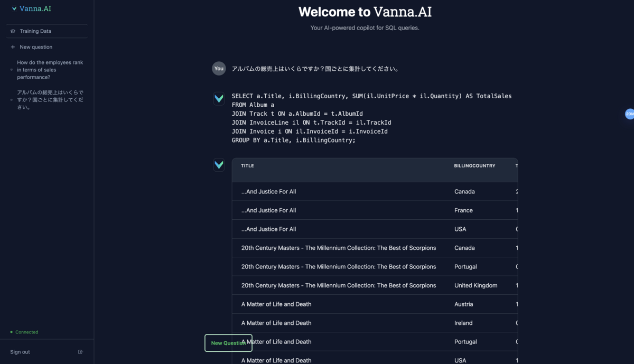Screen dimensions: 634x364
Task: Click the GROUP BY line of SQL
Action: click(293, 140)
